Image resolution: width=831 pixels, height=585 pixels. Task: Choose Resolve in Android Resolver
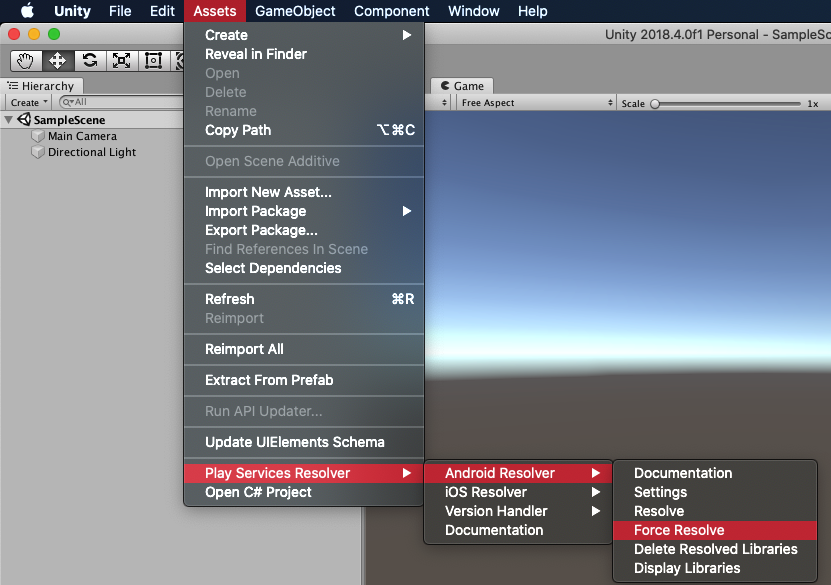click(x=715, y=511)
